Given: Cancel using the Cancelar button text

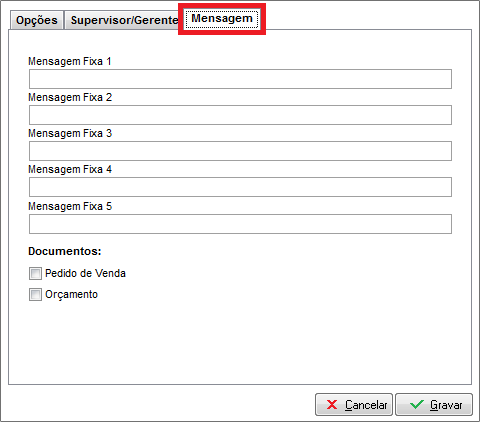Looking at the screenshot, I should [366, 405].
